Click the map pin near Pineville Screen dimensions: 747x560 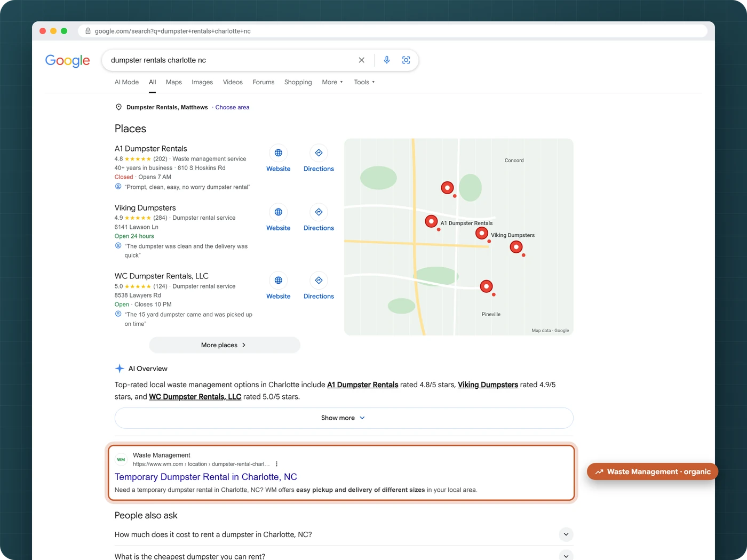click(x=486, y=286)
